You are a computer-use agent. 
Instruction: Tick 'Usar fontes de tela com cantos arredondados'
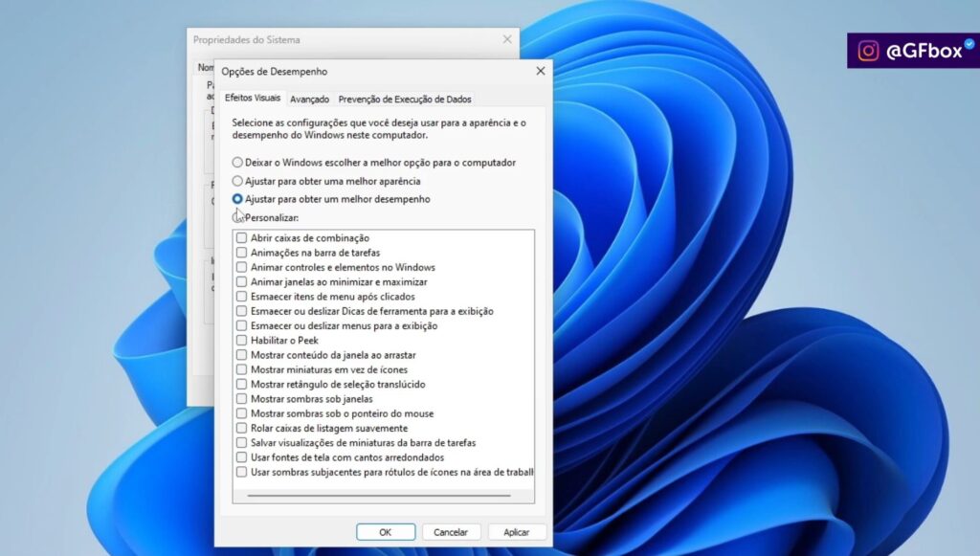coord(241,457)
